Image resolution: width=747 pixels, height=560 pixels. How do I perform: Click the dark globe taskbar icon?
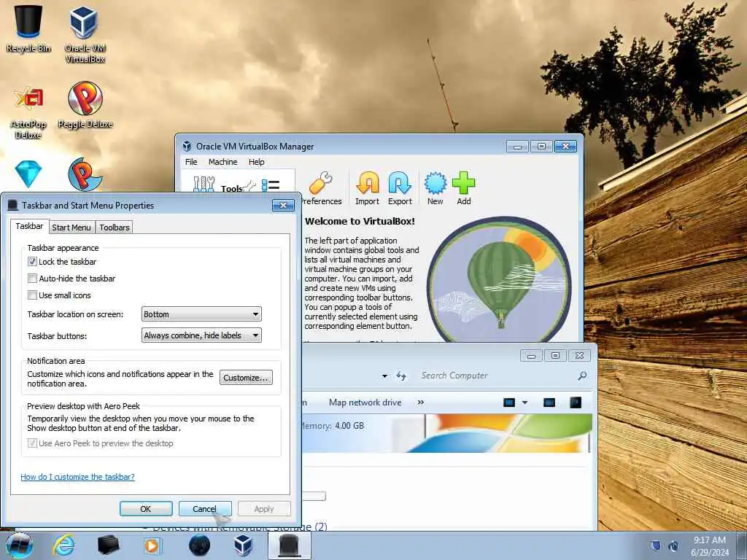click(199, 545)
